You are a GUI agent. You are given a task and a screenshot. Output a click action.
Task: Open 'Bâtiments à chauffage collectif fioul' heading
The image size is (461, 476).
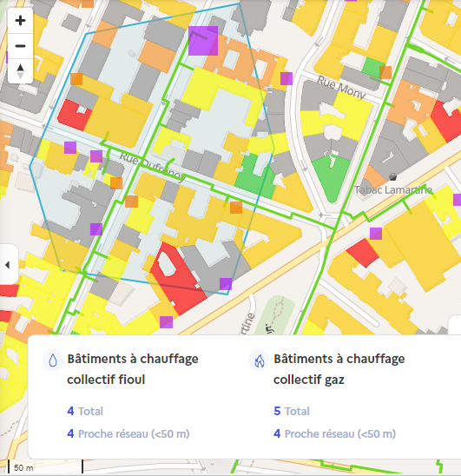click(133, 369)
